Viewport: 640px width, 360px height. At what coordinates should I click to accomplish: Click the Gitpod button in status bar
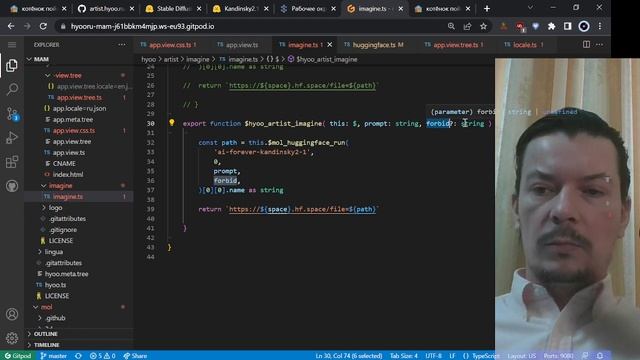pos(18,356)
